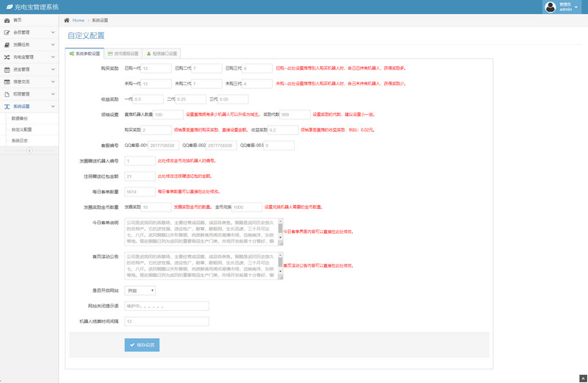Click the 每日客单数量 field with 5614
The height and width of the screenshot is (383, 588).
coord(140,192)
